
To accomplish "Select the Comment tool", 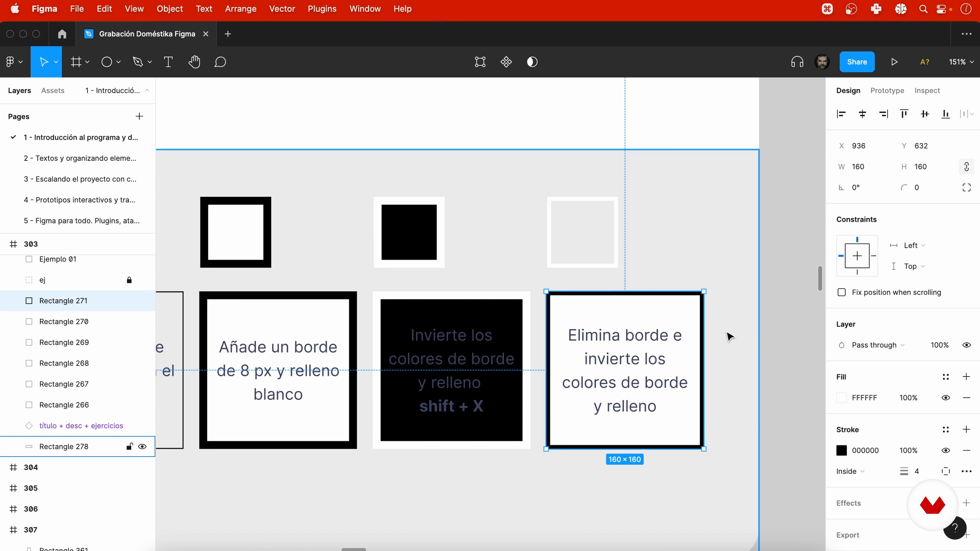I will [220, 62].
